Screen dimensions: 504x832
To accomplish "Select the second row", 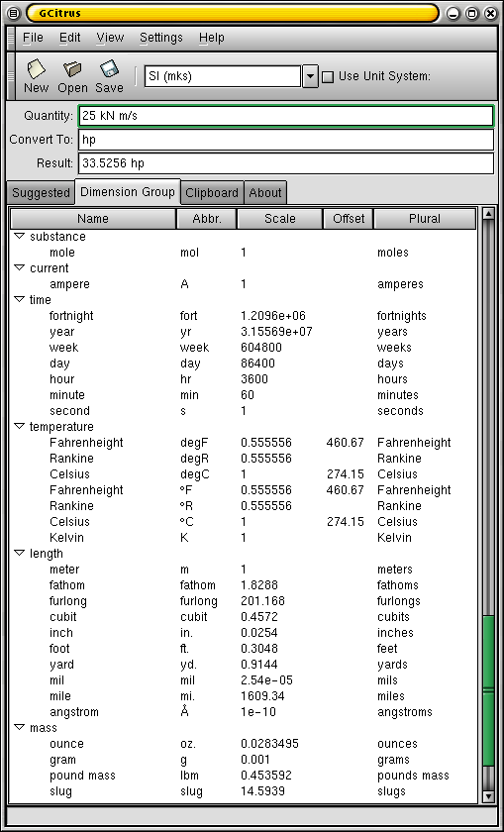I will coord(243,411).
